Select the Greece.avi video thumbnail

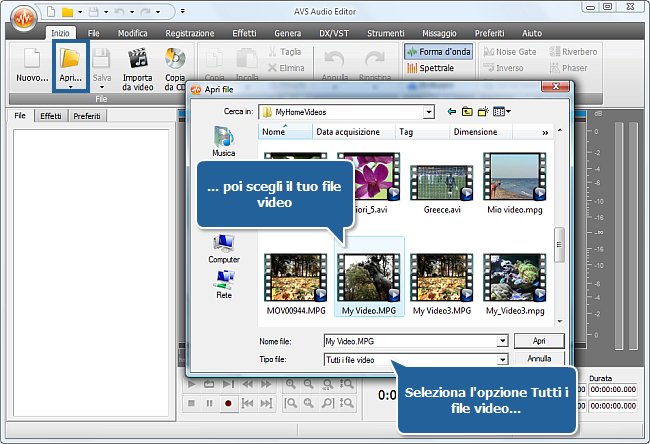point(441,182)
